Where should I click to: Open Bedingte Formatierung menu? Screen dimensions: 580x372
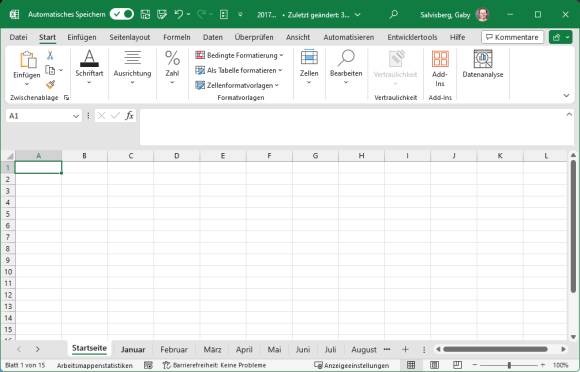click(x=239, y=55)
